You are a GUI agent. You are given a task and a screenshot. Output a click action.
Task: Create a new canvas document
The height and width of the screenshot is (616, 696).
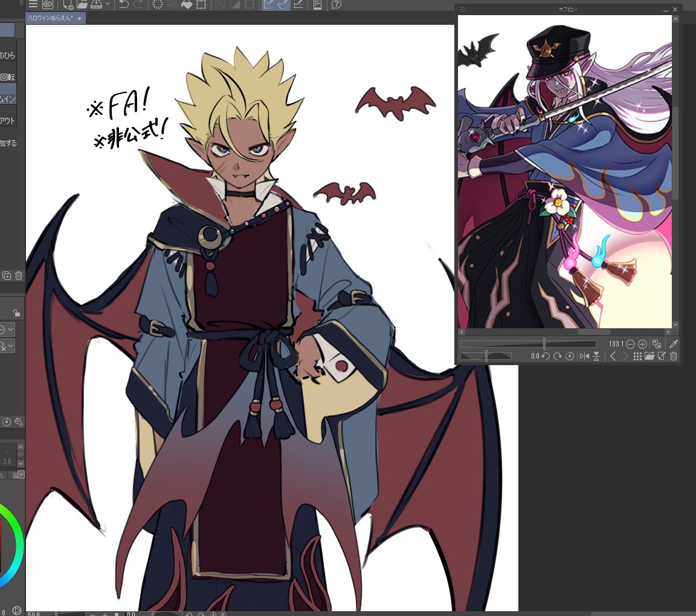coord(68,4)
